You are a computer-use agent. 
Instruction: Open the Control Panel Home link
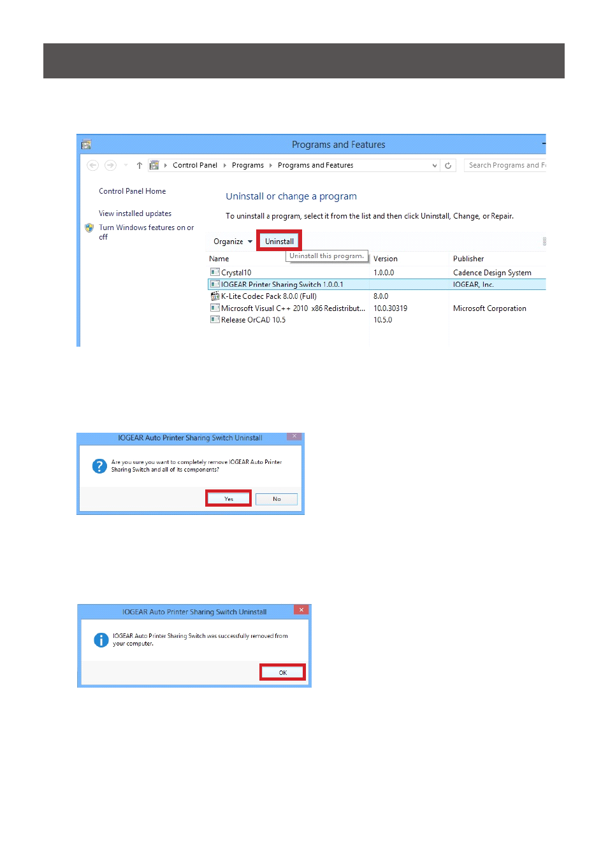pos(133,191)
